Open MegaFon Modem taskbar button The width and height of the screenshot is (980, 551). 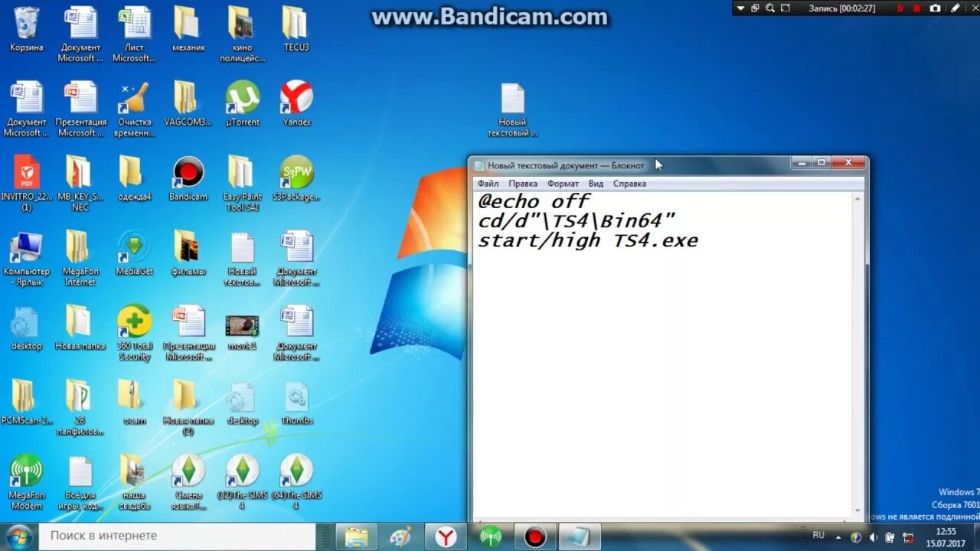tap(490, 537)
